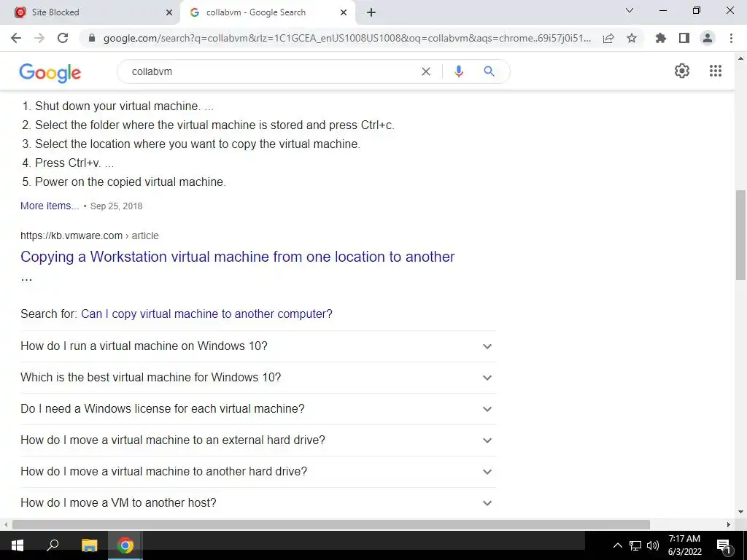Viewport: 747px width, 560px height.
Task: Open a new tab with plus button
Action: click(371, 12)
